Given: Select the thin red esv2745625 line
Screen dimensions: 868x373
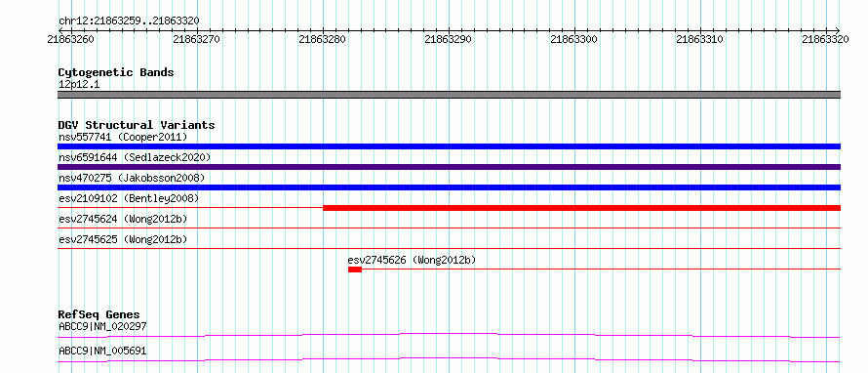Looking at the screenshot, I should 449,248.
